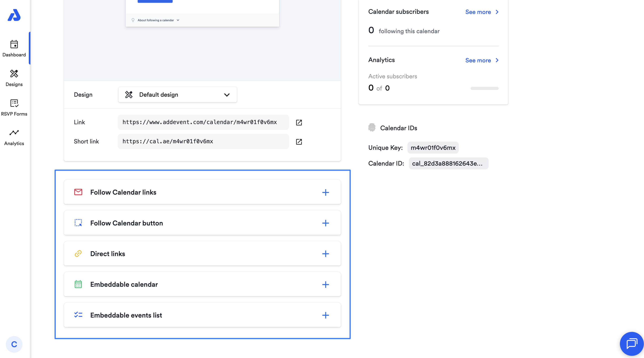Click the active subscribers progress bar
Viewport: 644px width, 358px height.
click(x=484, y=88)
